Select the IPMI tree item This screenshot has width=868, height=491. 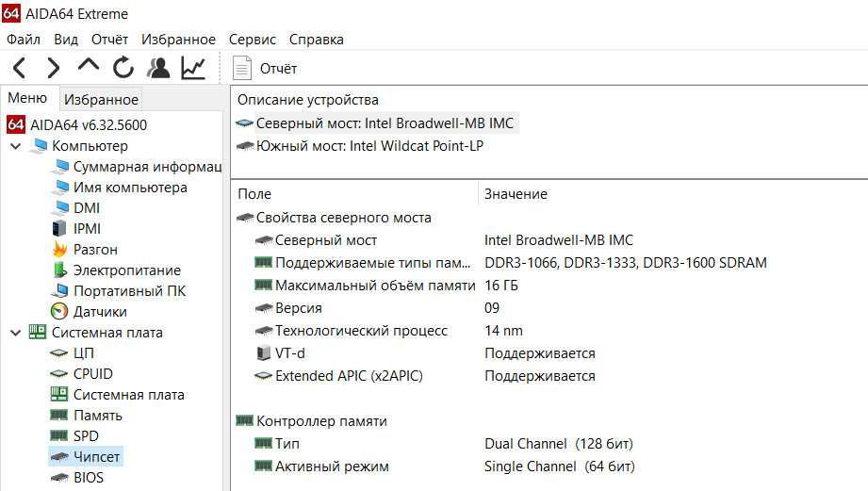76,229
